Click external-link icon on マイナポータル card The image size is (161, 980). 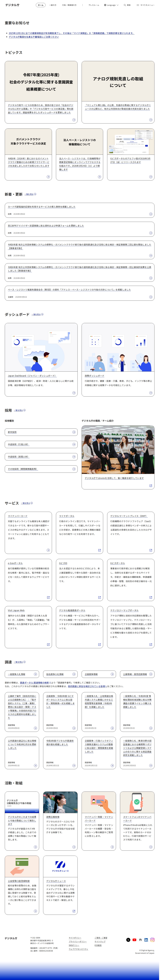pyautogui.click(x=100, y=550)
